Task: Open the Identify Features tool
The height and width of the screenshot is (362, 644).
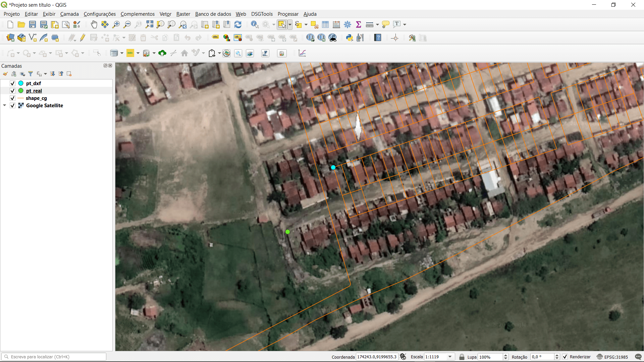Action: pos(255,24)
